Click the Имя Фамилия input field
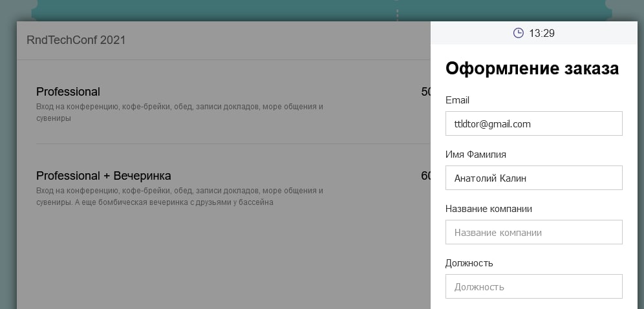 point(533,178)
